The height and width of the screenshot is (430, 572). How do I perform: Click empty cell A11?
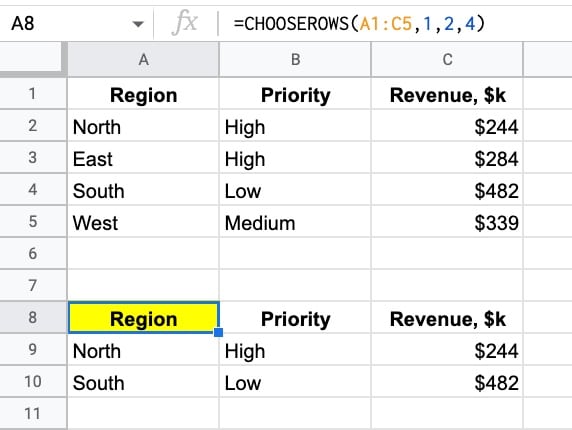(143, 414)
